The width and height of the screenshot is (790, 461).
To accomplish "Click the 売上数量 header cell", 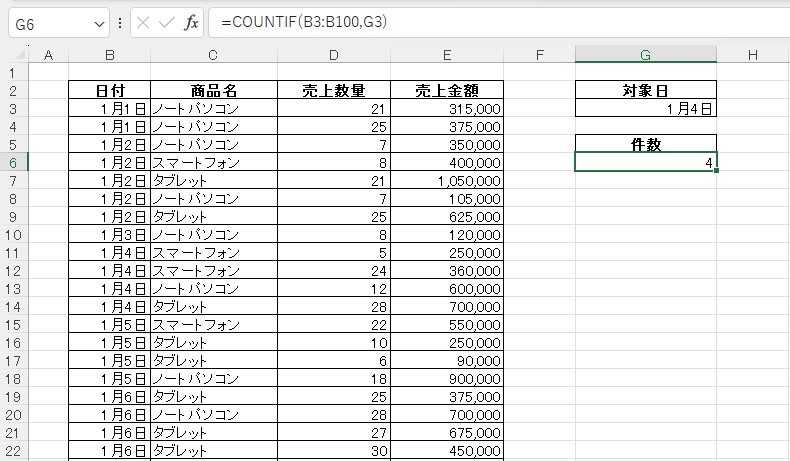I will click(x=334, y=90).
